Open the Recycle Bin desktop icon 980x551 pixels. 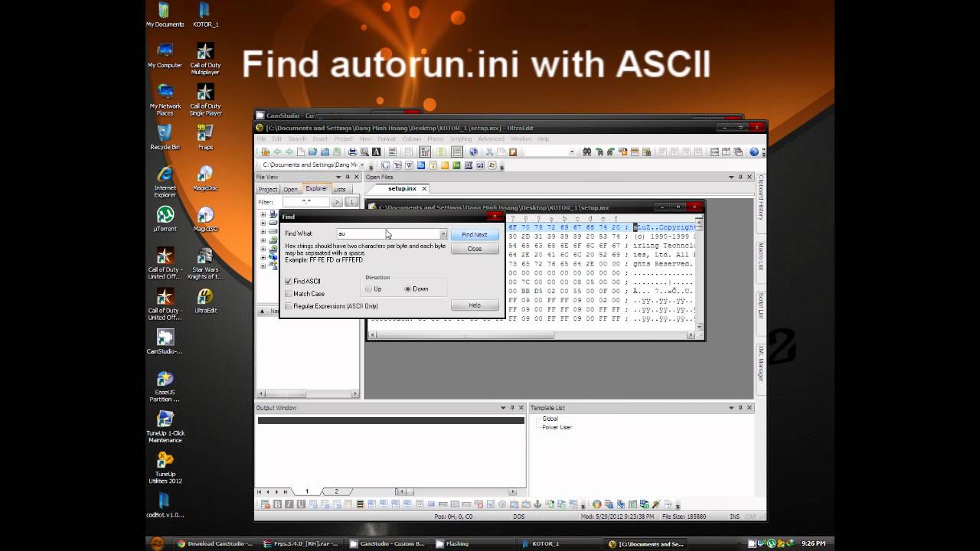tap(165, 136)
